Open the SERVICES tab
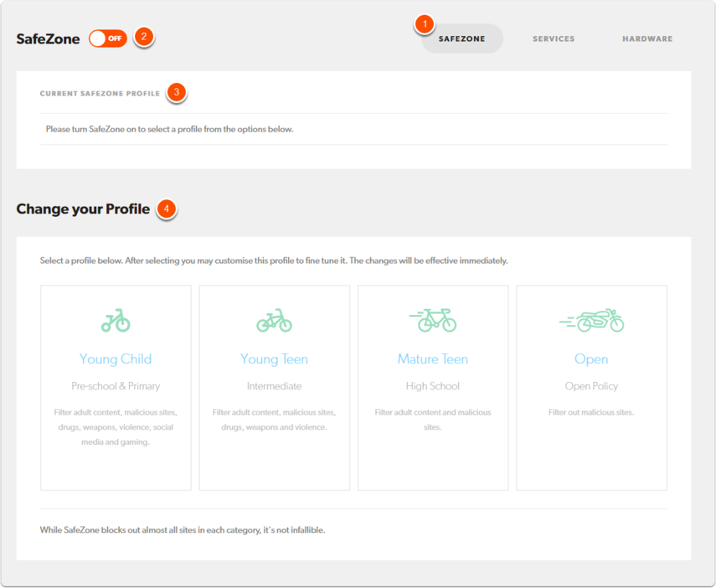The width and height of the screenshot is (716, 588). click(x=554, y=39)
